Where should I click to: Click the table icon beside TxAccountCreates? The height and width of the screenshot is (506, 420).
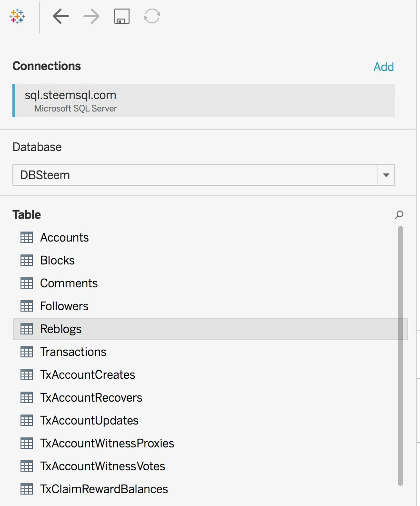[x=27, y=374]
